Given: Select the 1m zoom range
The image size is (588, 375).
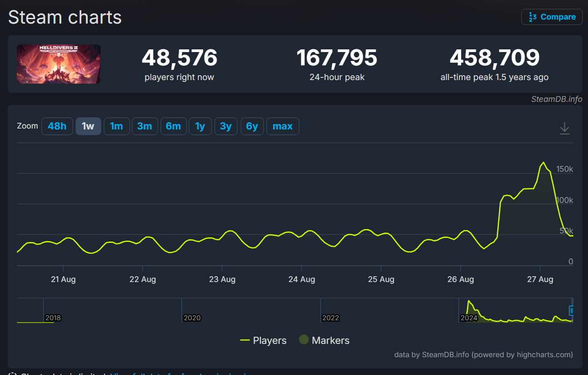Looking at the screenshot, I should 117,126.
